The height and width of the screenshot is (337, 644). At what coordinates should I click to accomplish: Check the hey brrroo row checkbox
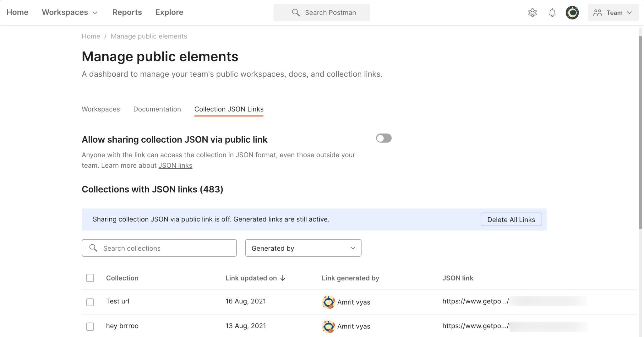pos(90,326)
